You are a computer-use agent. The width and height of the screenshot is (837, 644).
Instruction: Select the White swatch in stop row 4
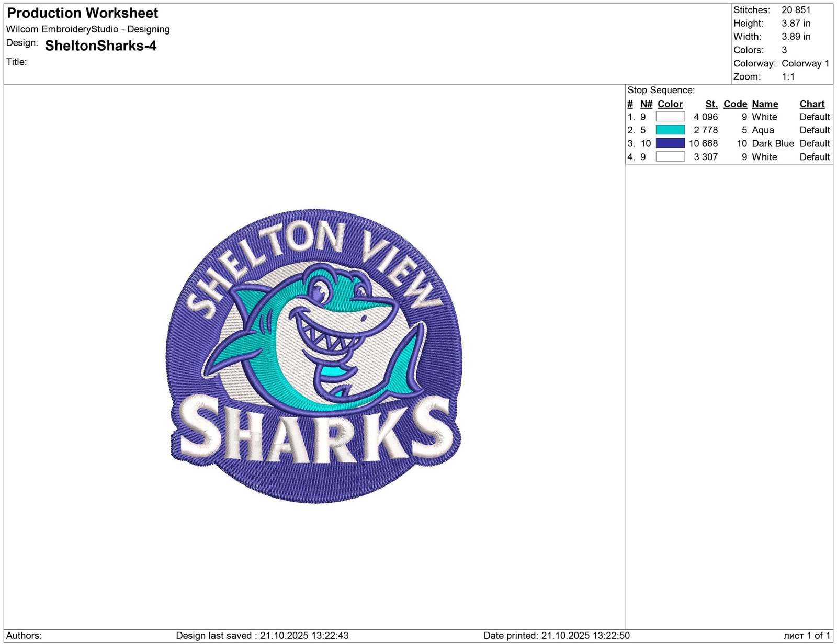[670, 156]
